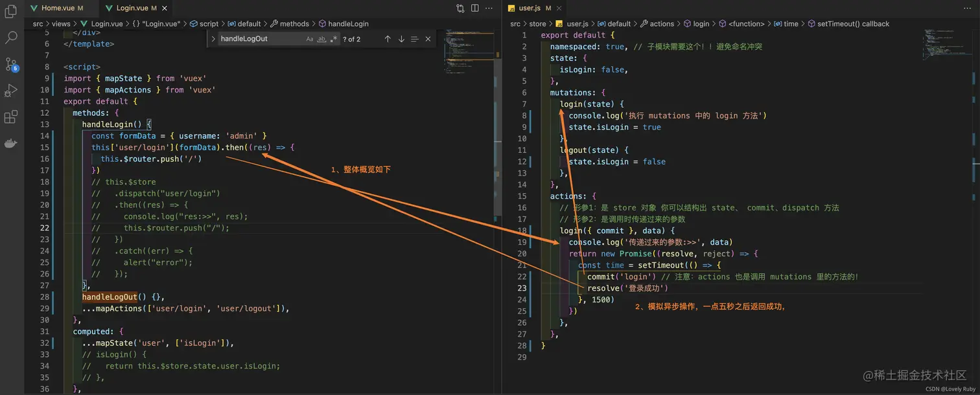This screenshot has width=980, height=395.
Task: Click 'state.isLogin = true' in user.js
Action: tap(615, 128)
